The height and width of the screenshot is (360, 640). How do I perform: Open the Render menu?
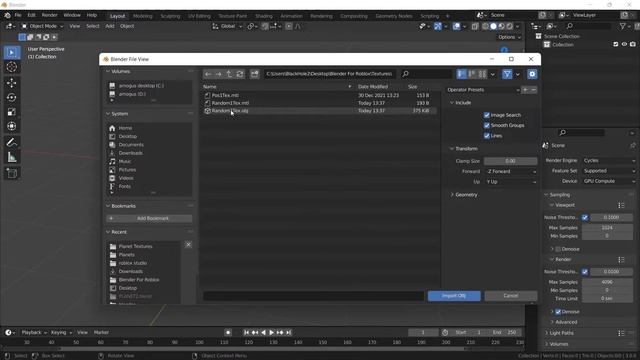point(49,15)
